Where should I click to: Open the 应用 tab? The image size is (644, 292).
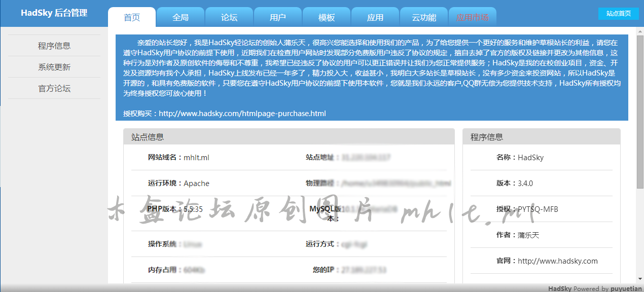(375, 17)
